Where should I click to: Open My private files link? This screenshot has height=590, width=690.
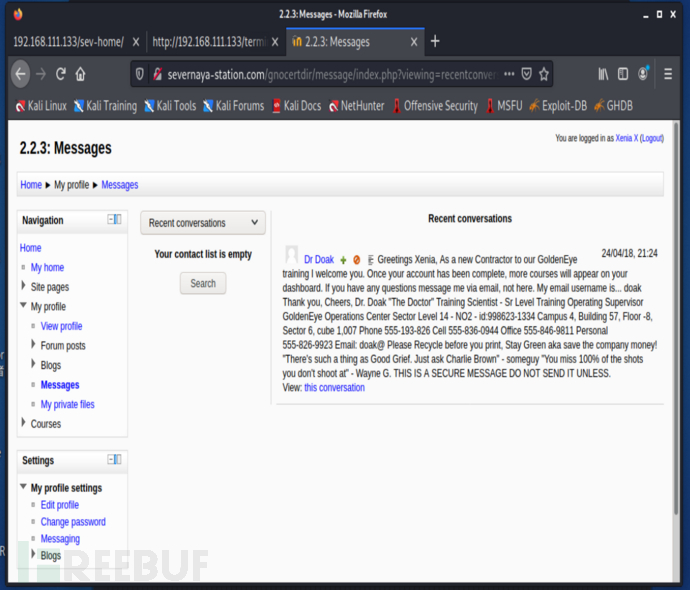click(x=67, y=404)
